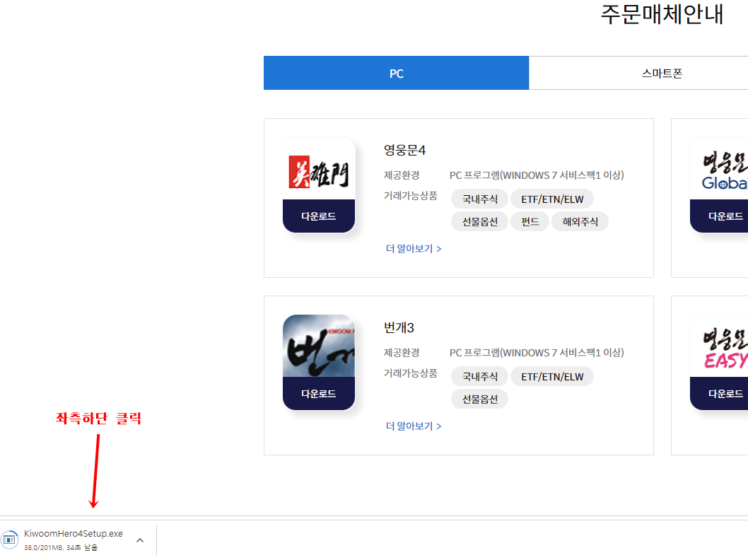Viewport: 748px width, 560px height.
Task: Click 국내주식 tag in 영웅문4 card
Action: (480, 199)
